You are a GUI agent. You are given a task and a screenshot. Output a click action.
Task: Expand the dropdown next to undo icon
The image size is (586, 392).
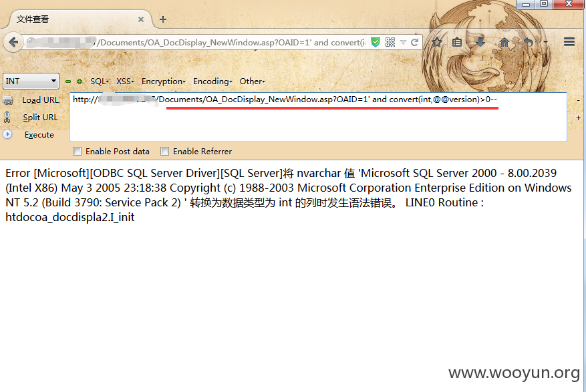546,42
